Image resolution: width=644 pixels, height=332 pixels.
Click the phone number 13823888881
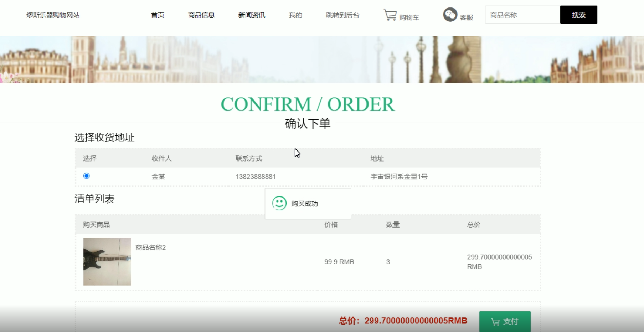[x=256, y=177]
